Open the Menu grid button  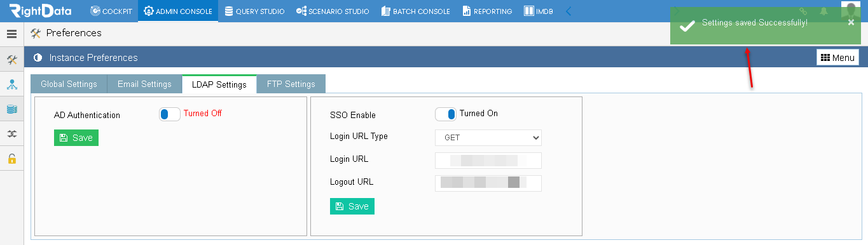click(837, 58)
